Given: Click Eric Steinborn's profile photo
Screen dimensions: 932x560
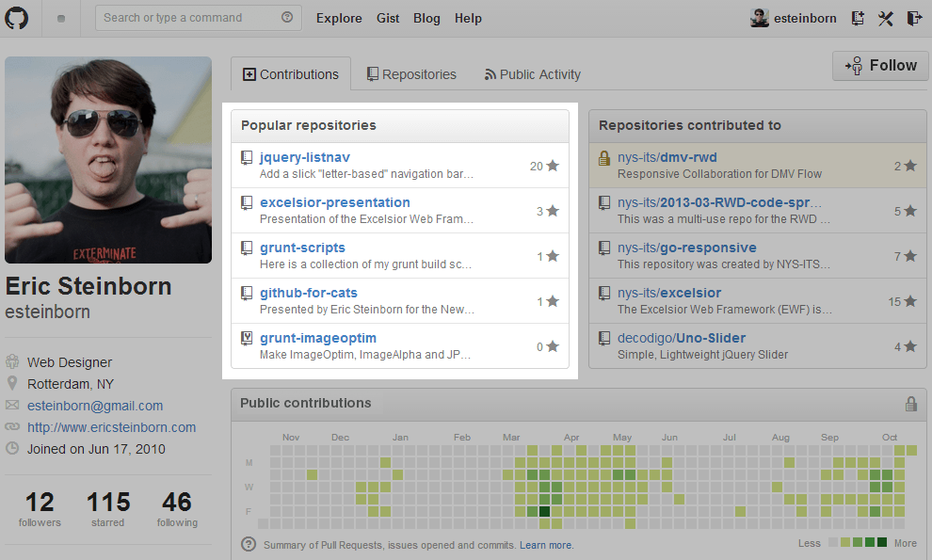Looking at the screenshot, I should [108, 160].
